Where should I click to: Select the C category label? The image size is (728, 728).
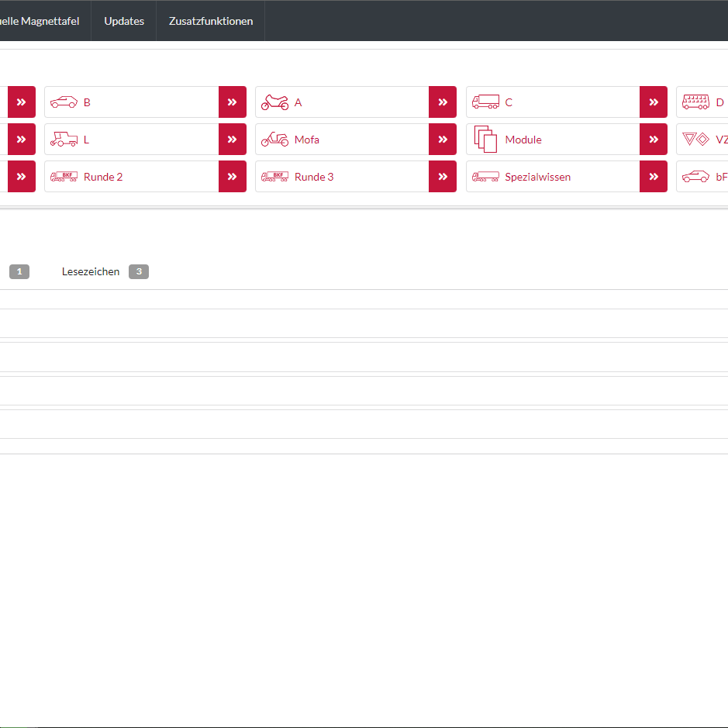pyautogui.click(x=509, y=102)
